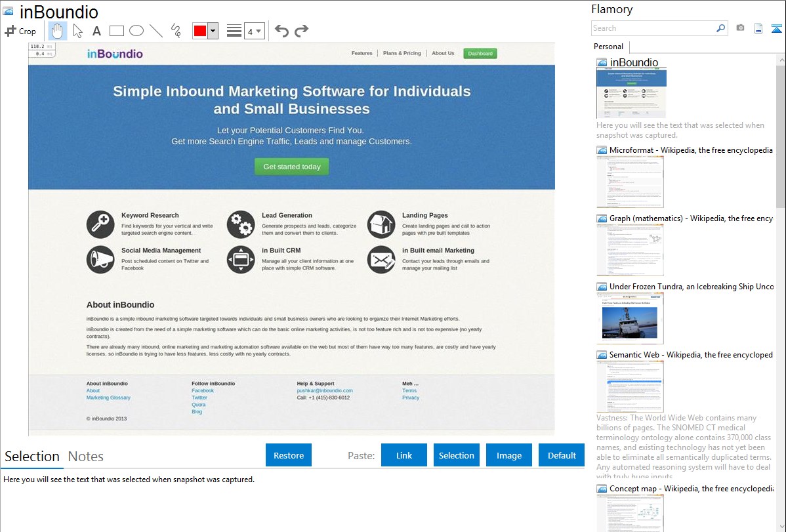Click the Quora footer link
This screenshot has width=786, height=532.
point(199,405)
